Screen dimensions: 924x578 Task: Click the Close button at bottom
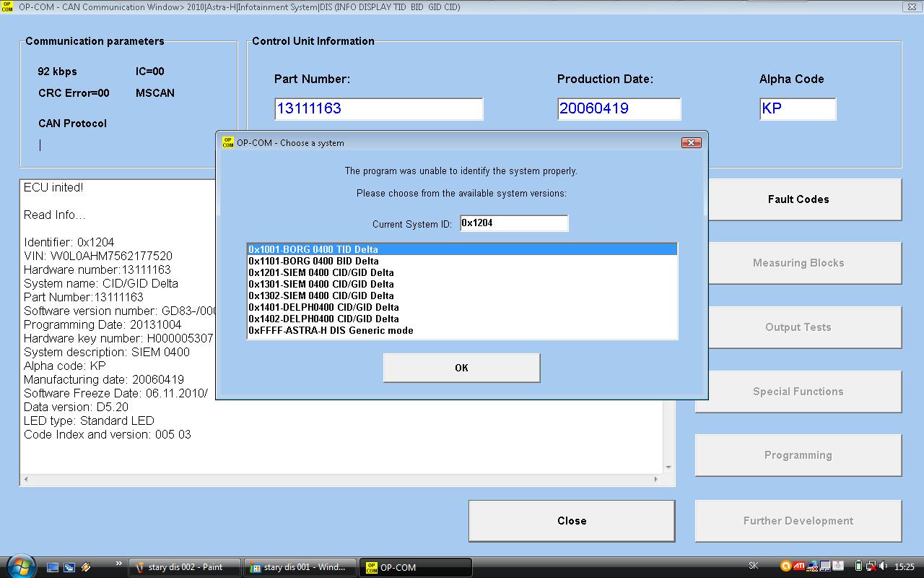571,521
